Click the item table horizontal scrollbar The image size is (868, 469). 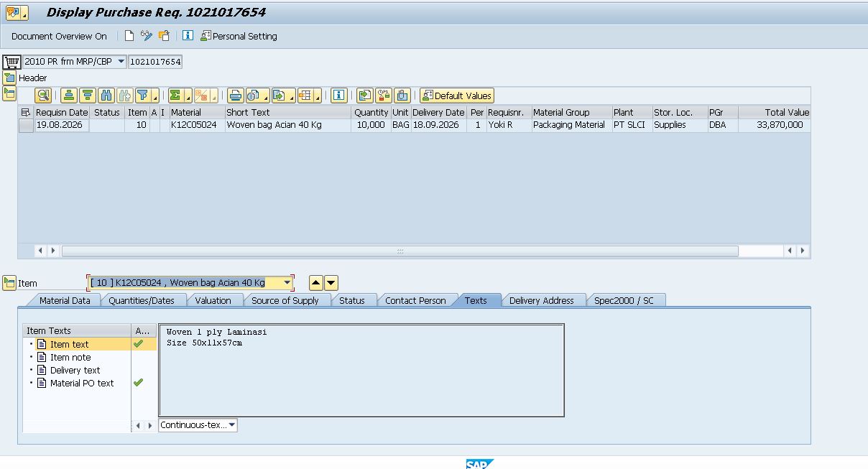coord(400,251)
